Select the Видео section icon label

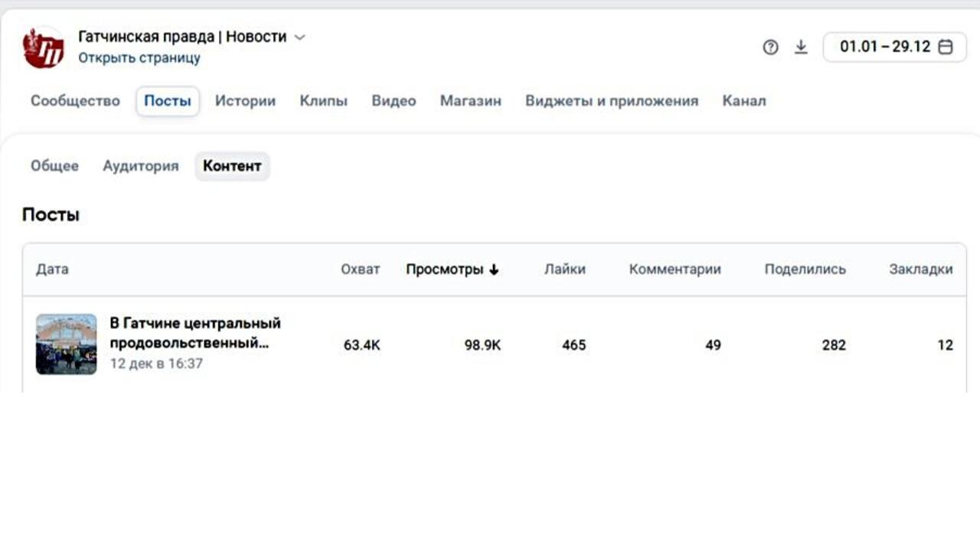pos(393,100)
